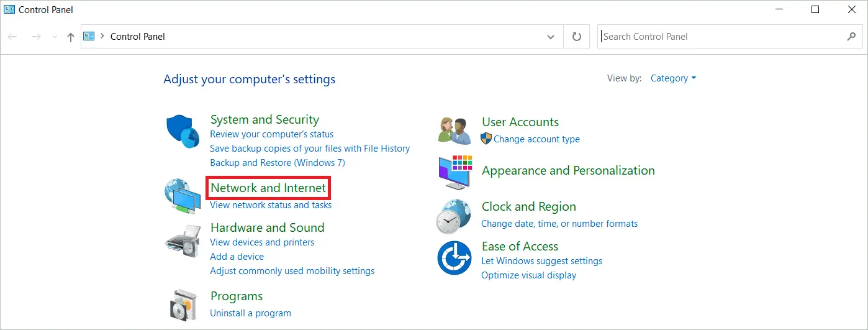Open Hardware and Sound category
This screenshot has height=330, width=868.
pos(268,227)
